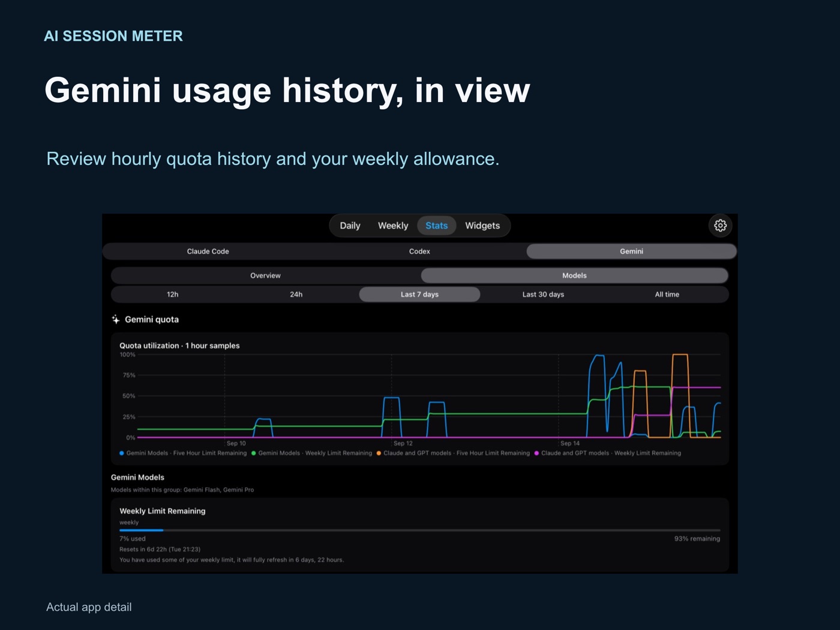Click the 'Weekly Limit Remaining' card title
The height and width of the screenshot is (630, 840).
[163, 511]
